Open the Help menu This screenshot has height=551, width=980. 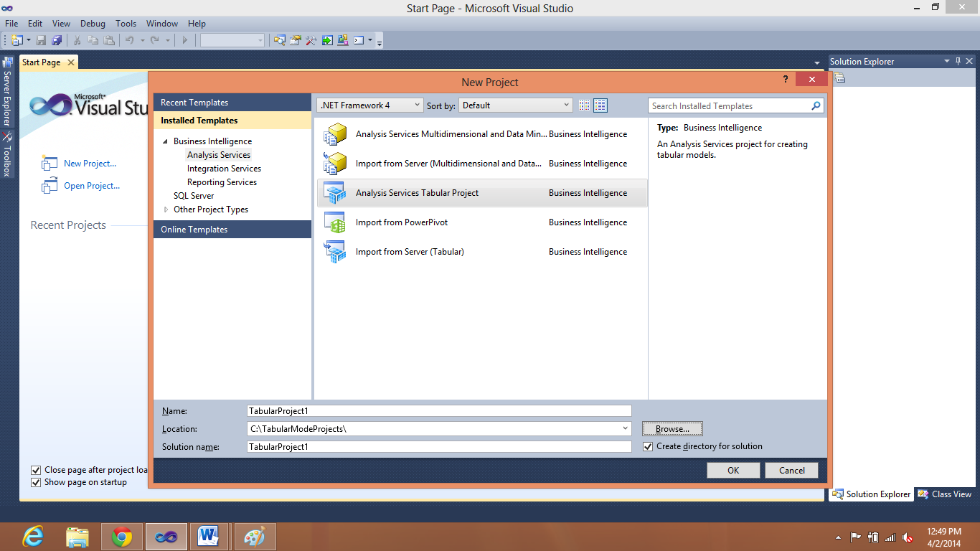197,24
